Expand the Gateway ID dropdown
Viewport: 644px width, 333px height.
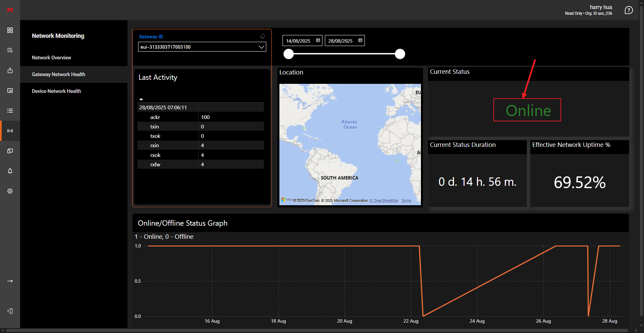(261, 47)
